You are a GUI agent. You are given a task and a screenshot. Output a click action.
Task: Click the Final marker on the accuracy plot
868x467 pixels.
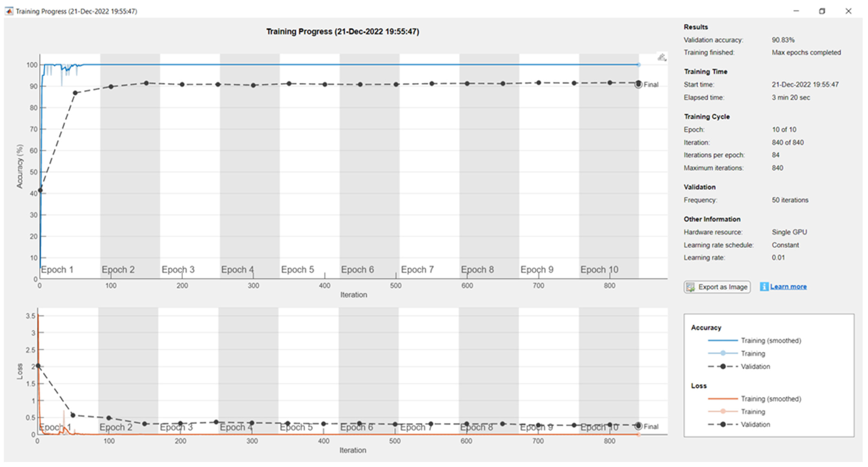tap(638, 85)
